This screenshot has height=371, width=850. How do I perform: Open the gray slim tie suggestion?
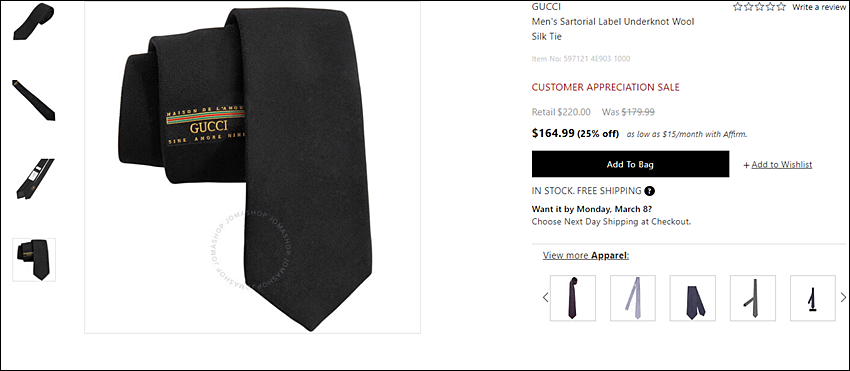point(752,298)
